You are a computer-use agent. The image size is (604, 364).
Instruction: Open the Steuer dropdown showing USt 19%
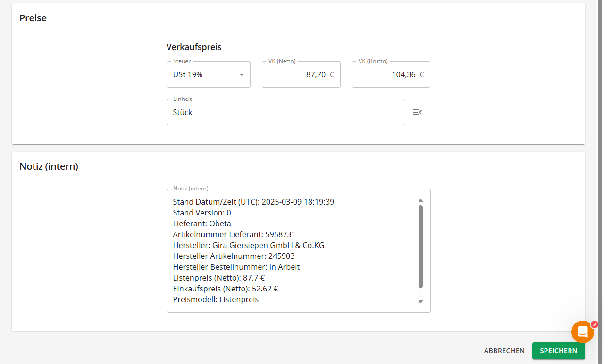(208, 74)
